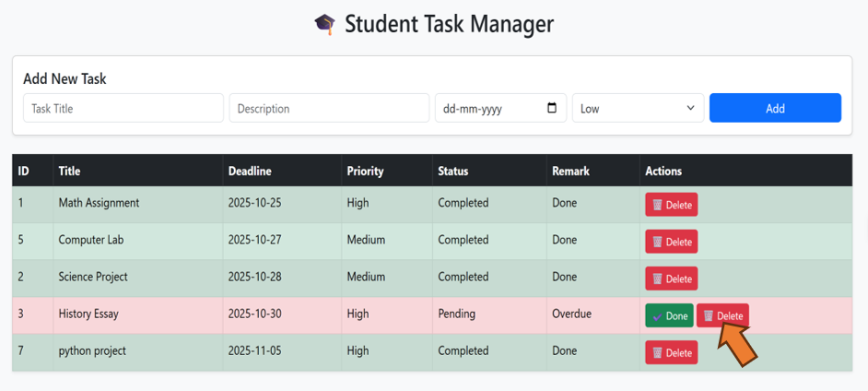
Task: Click the ID column header
Action: tap(32, 172)
